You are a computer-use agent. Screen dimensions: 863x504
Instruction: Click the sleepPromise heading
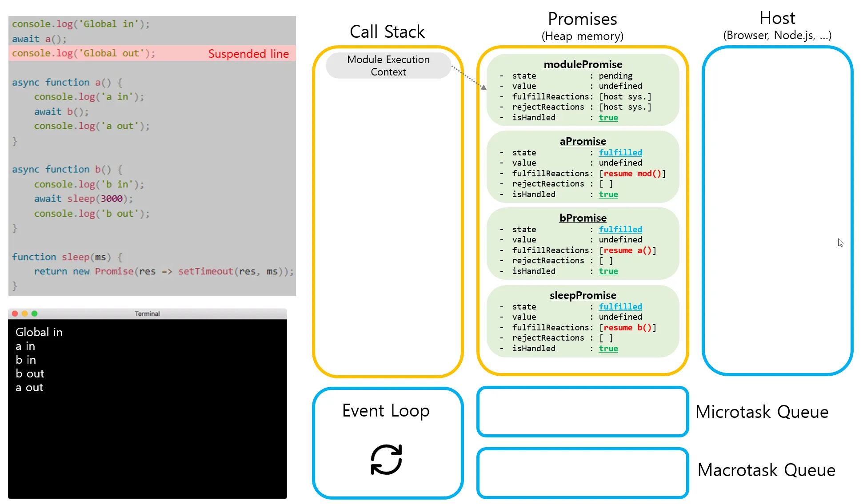click(583, 295)
